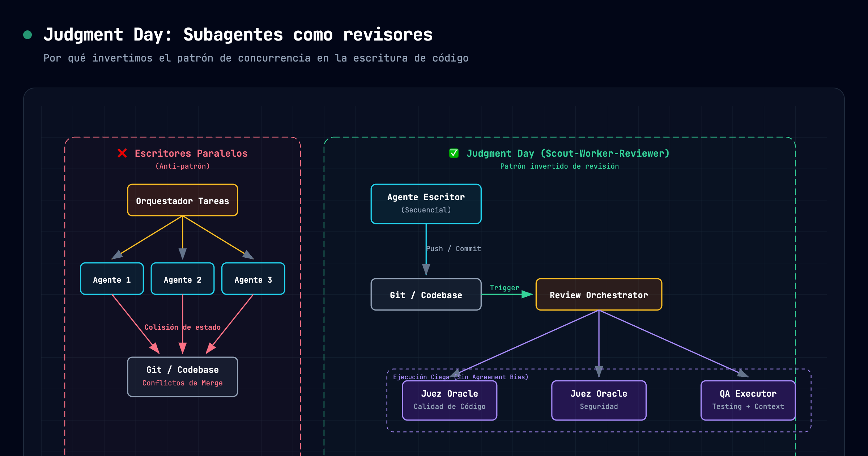Select the Review Orchestrator node
This screenshot has height=456, width=868.
599,294
